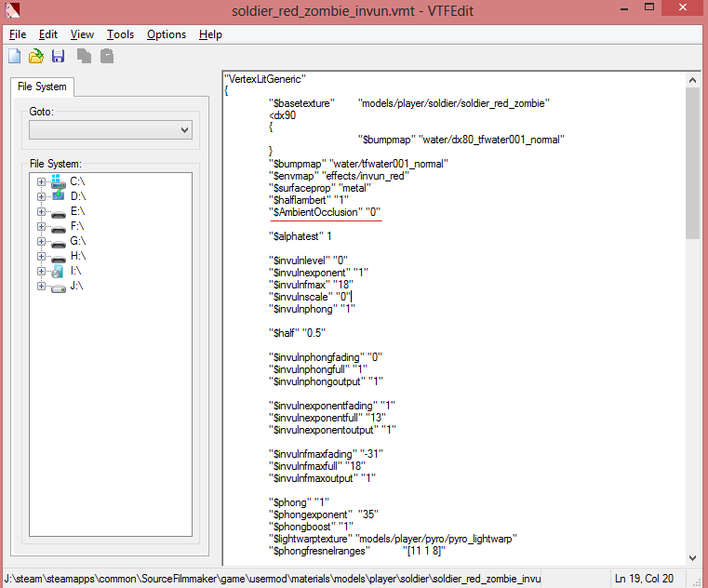This screenshot has width=708, height=588.
Task: Expand the G:\ drive node
Action: 41,241
